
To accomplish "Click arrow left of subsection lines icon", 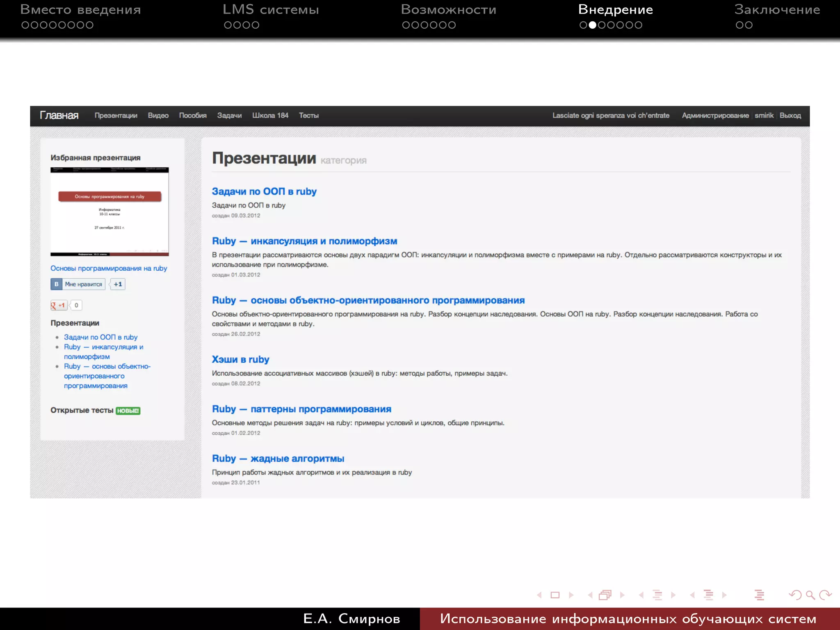I will 641,595.
